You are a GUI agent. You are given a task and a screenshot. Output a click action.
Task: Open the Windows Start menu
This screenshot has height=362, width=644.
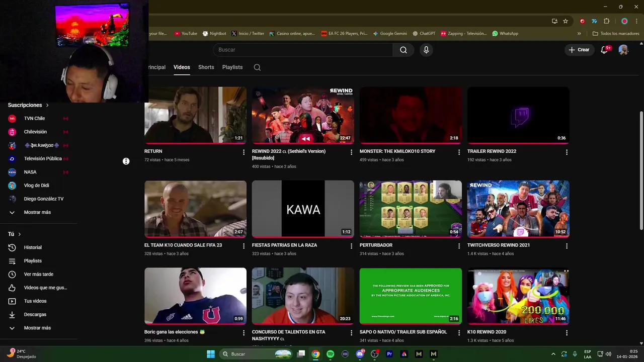pos(211,354)
